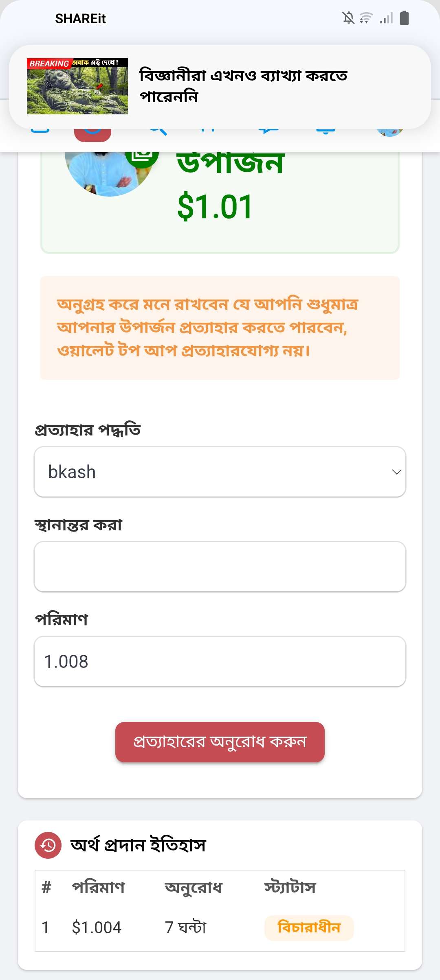Select the $1.004 payment history row

click(220, 928)
